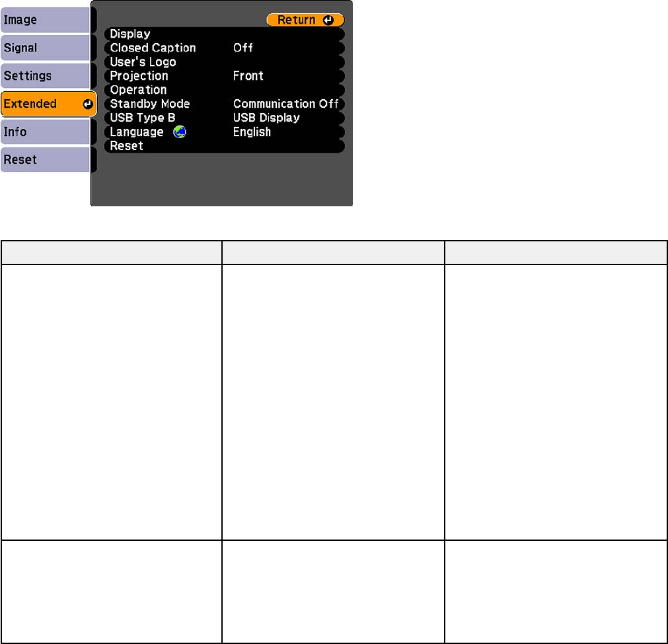The image size is (668, 644).
Task: Select Reset in the Extended list
Action: click(x=225, y=145)
